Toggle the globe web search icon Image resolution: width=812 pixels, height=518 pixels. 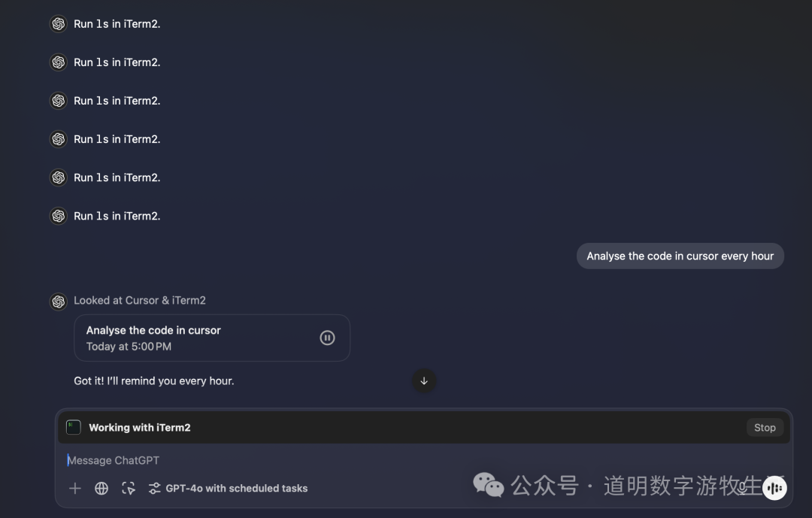click(x=101, y=488)
